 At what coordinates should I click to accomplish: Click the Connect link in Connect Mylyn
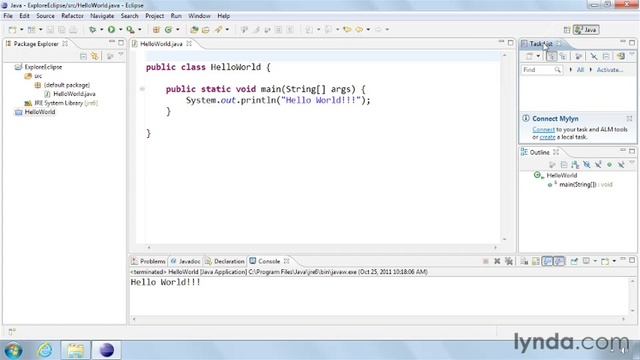543,129
